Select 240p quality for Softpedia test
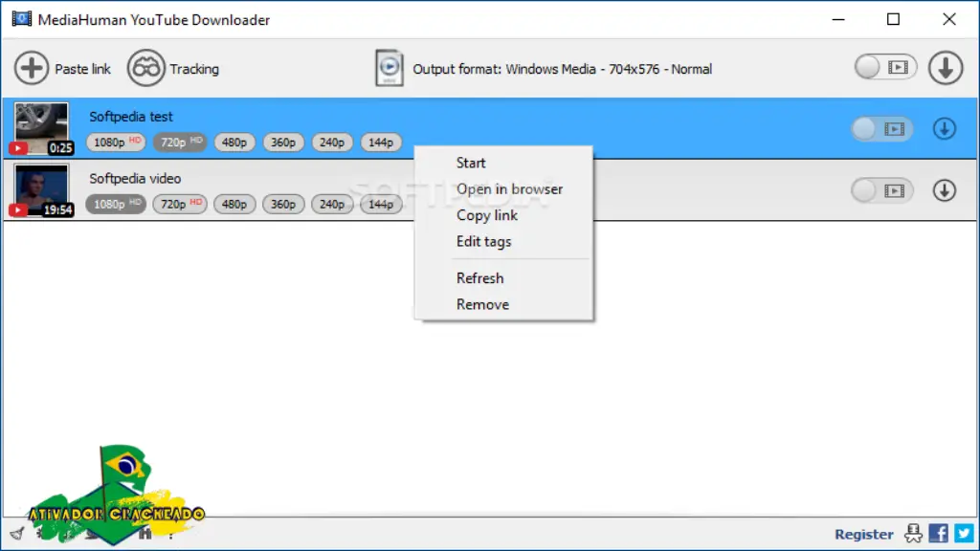The width and height of the screenshot is (980, 551). (x=332, y=143)
